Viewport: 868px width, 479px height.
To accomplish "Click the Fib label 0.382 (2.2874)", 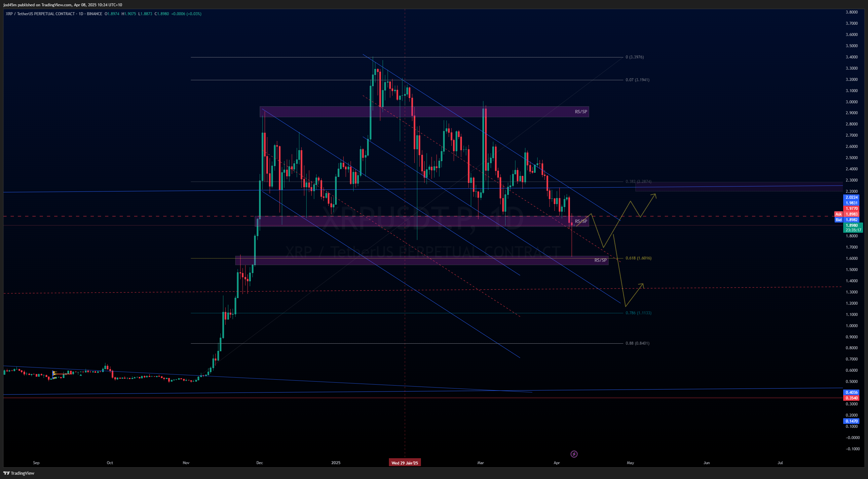I will (x=639, y=182).
